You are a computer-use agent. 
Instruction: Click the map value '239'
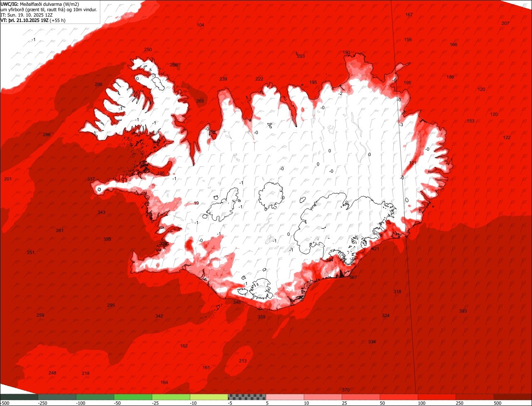tap(223, 79)
